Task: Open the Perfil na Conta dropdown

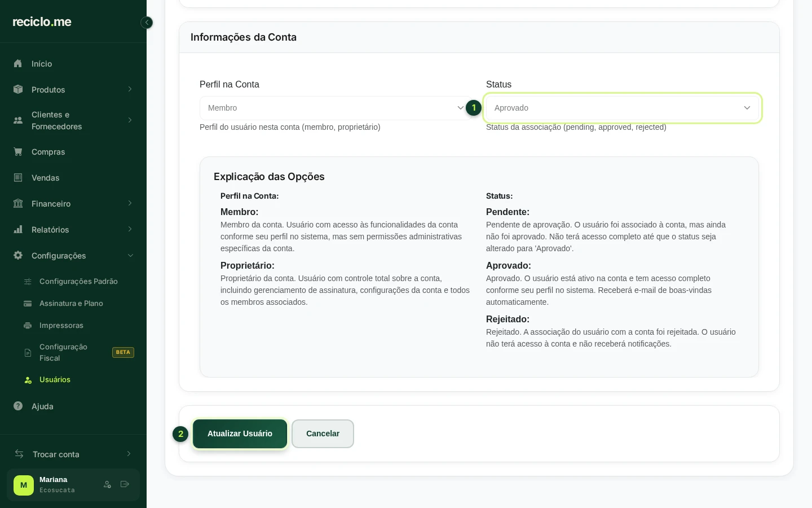Action: [336, 108]
